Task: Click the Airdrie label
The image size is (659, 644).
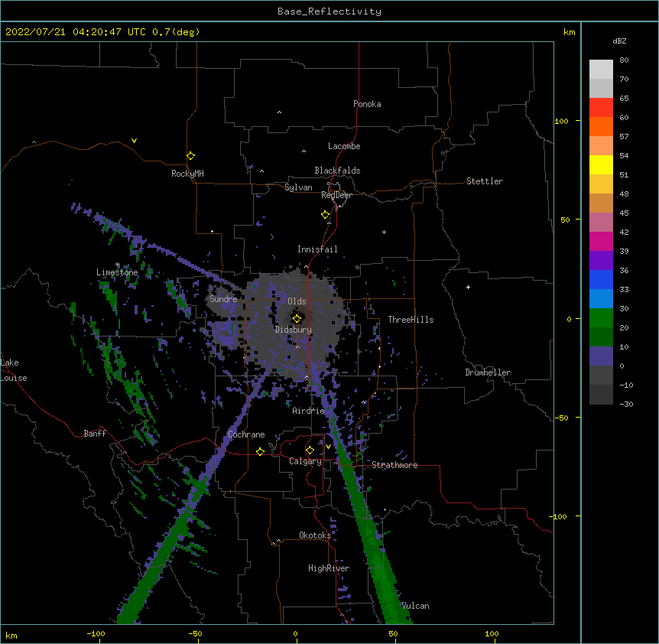Action: pos(308,411)
